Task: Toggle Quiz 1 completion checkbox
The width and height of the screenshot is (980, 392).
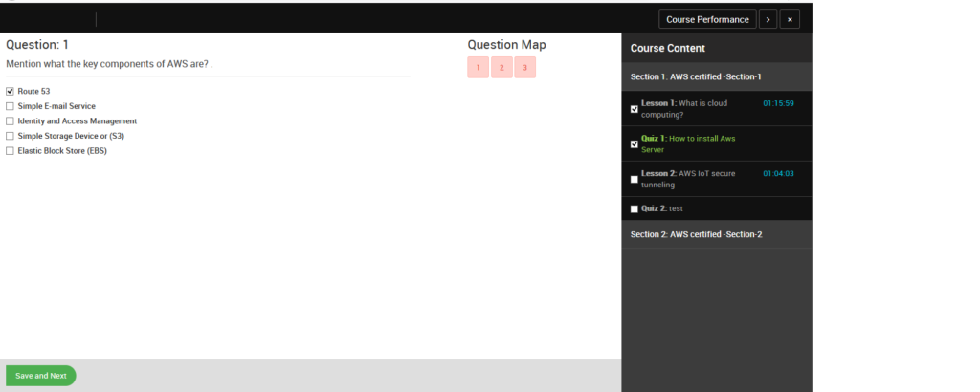Action: click(x=635, y=144)
